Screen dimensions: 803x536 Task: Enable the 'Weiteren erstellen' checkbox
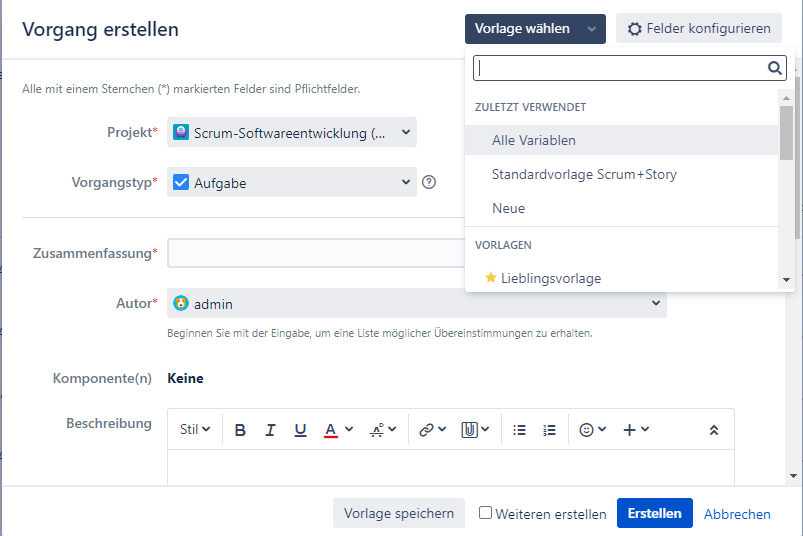pyautogui.click(x=485, y=513)
